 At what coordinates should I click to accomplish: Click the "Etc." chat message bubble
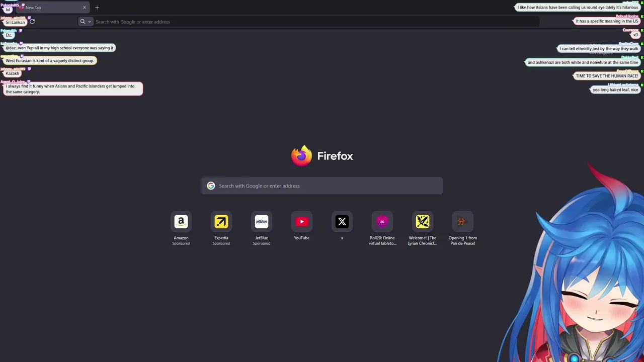(9, 35)
